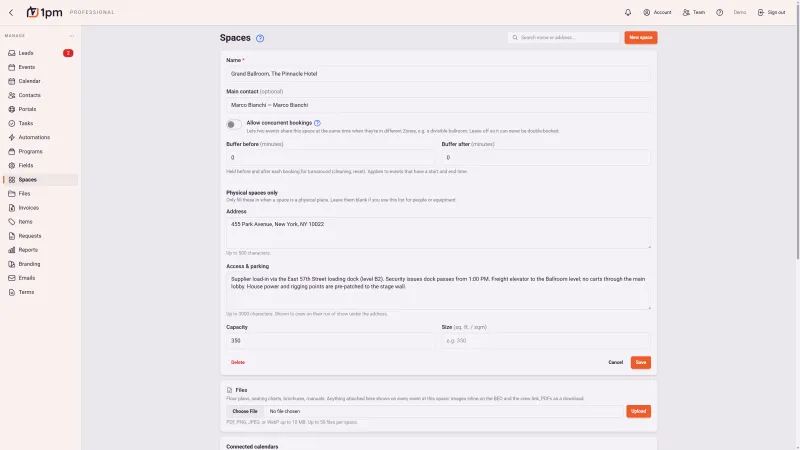Click the Address text area
Image resolution: width=800 pixels, height=450 pixels.
pos(438,233)
